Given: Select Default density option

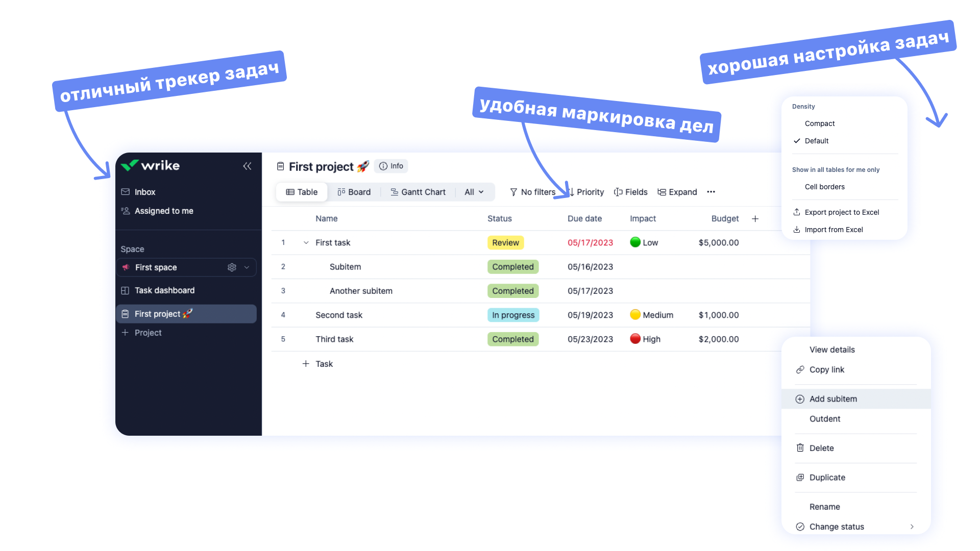Looking at the screenshot, I should pos(817,141).
